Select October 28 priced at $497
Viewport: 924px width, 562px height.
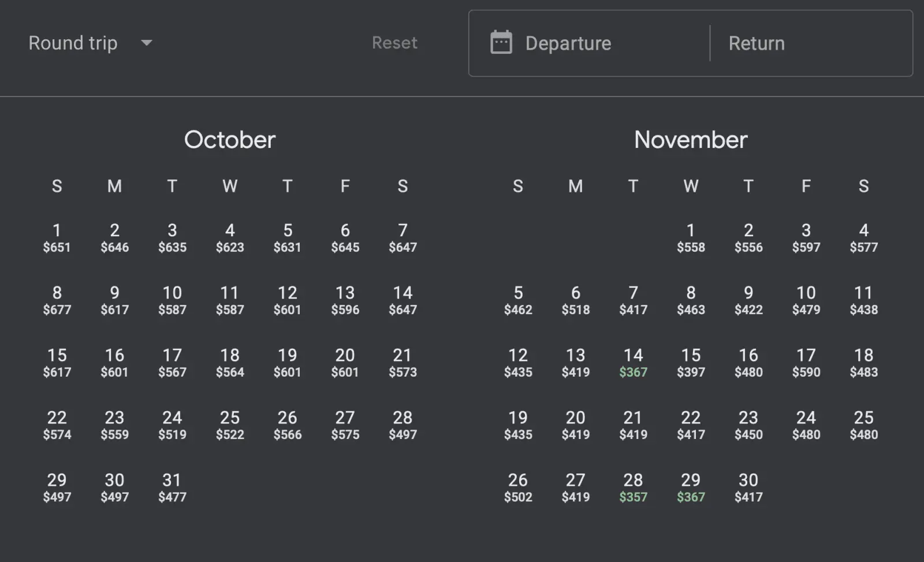[x=403, y=425]
